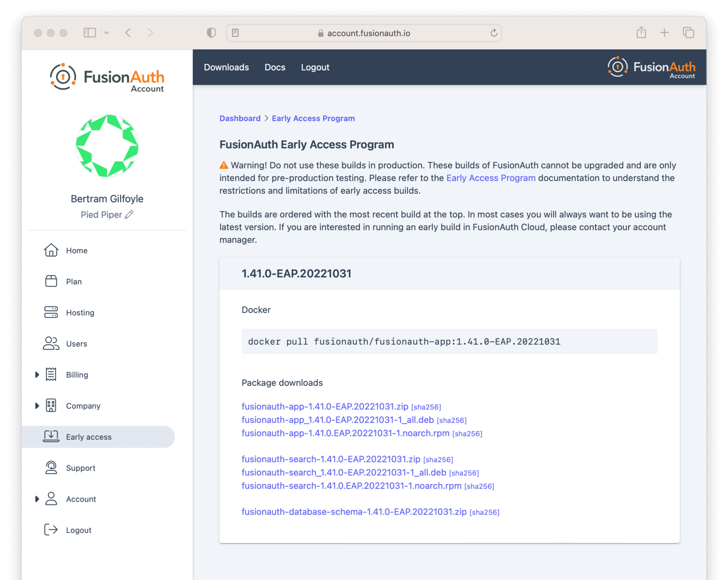Select the Plan box icon

click(51, 281)
